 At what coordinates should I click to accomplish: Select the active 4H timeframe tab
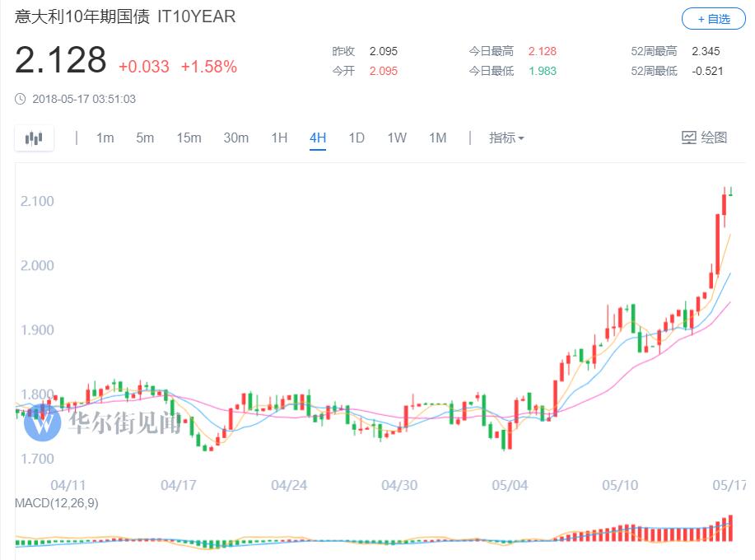coord(318,138)
